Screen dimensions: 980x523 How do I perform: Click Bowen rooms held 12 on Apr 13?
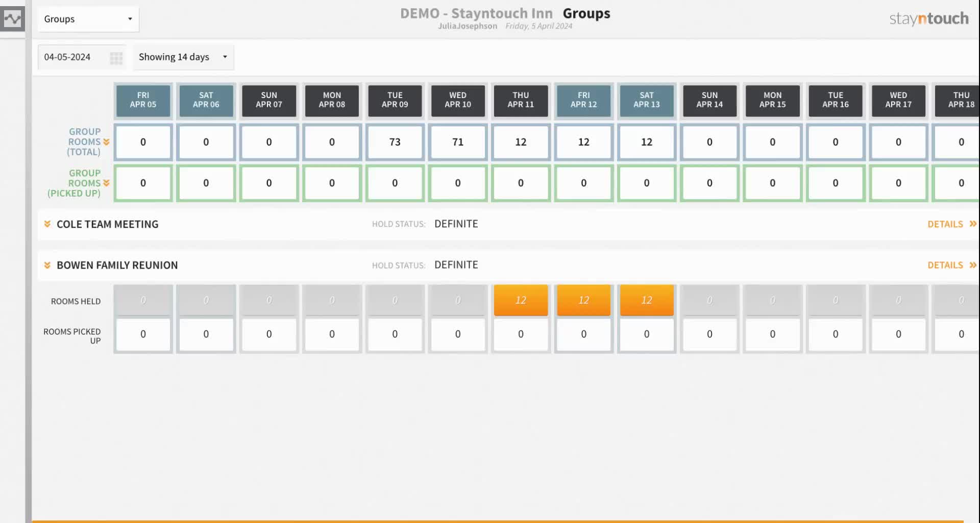(x=647, y=300)
